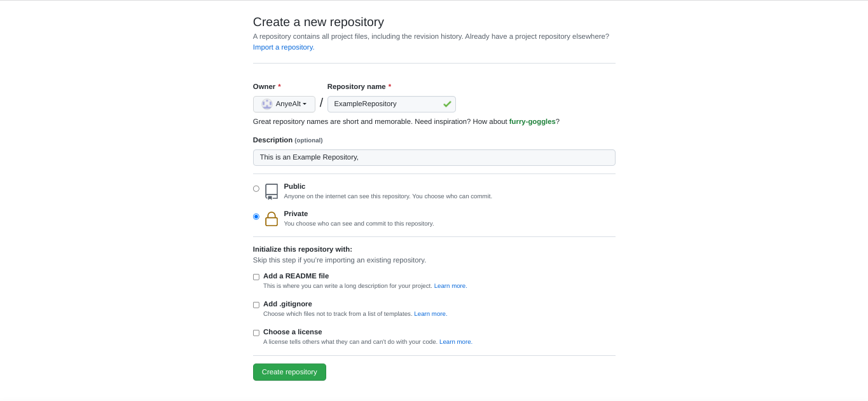Check the Add a README file checkbox
This screenshot has width=868, height=401.
(x=256, y=276)
